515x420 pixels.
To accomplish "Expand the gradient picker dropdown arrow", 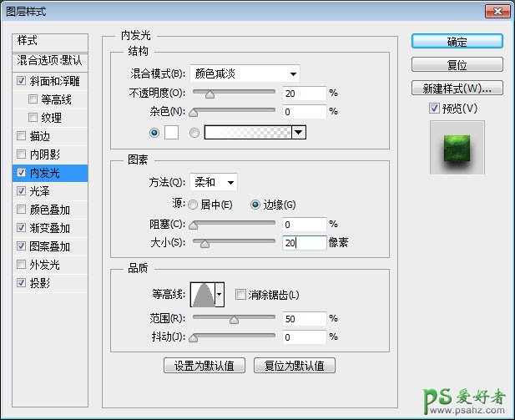I will pos(298,132).
